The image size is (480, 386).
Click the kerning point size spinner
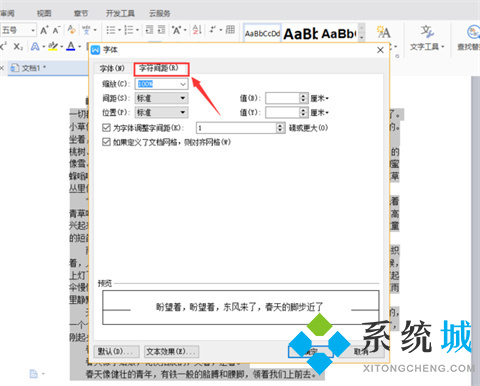click(x=280, y=128)
